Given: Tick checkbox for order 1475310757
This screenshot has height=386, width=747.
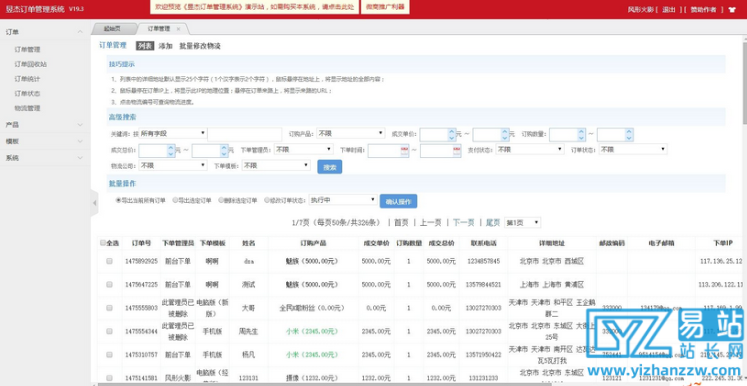Looking at the screenshot, I should [x=110, y=355].
